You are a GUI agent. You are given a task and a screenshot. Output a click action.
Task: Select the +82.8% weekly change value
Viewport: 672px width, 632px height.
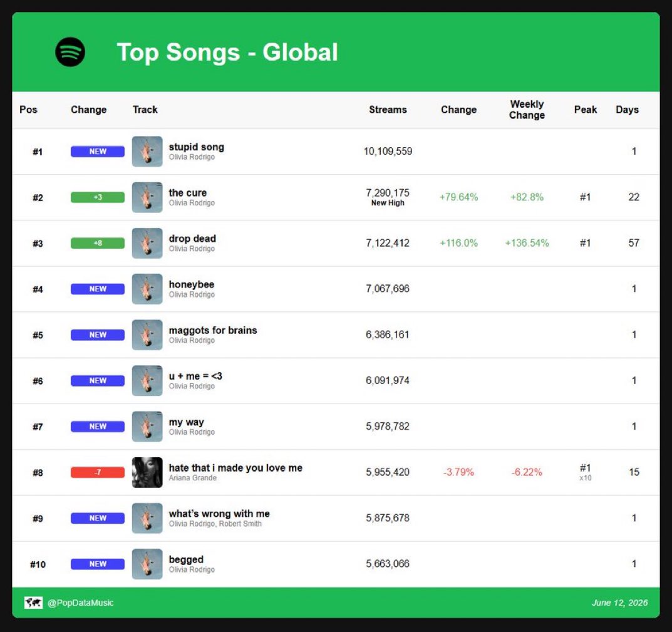527,197
